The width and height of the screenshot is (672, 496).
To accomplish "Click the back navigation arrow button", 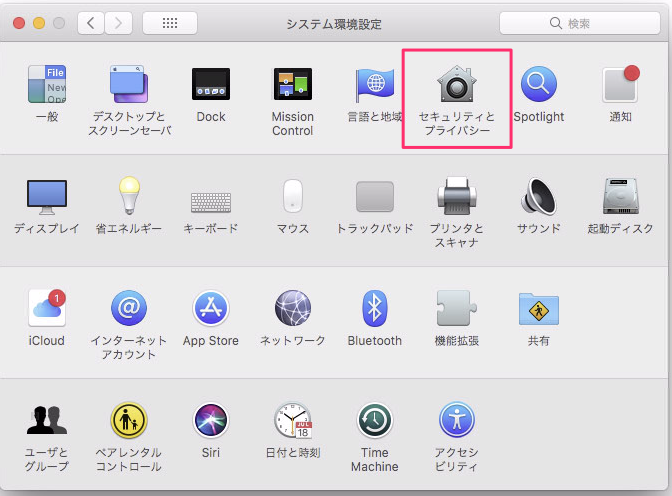I will 91,23.
